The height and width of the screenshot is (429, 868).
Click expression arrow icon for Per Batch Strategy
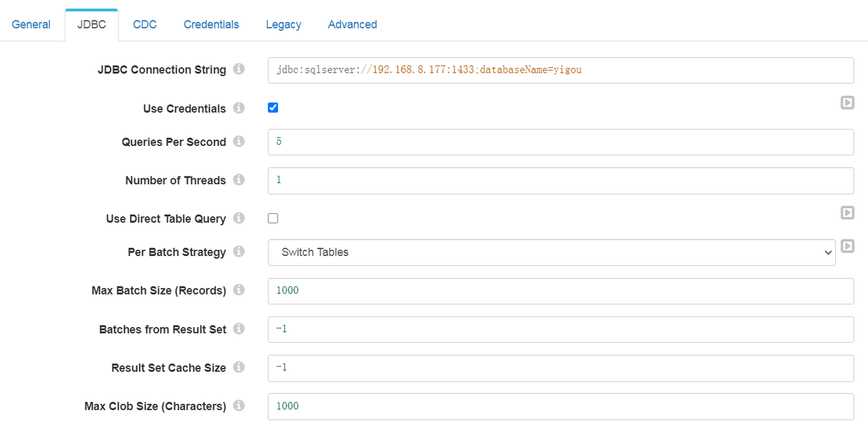click(847, 246)
